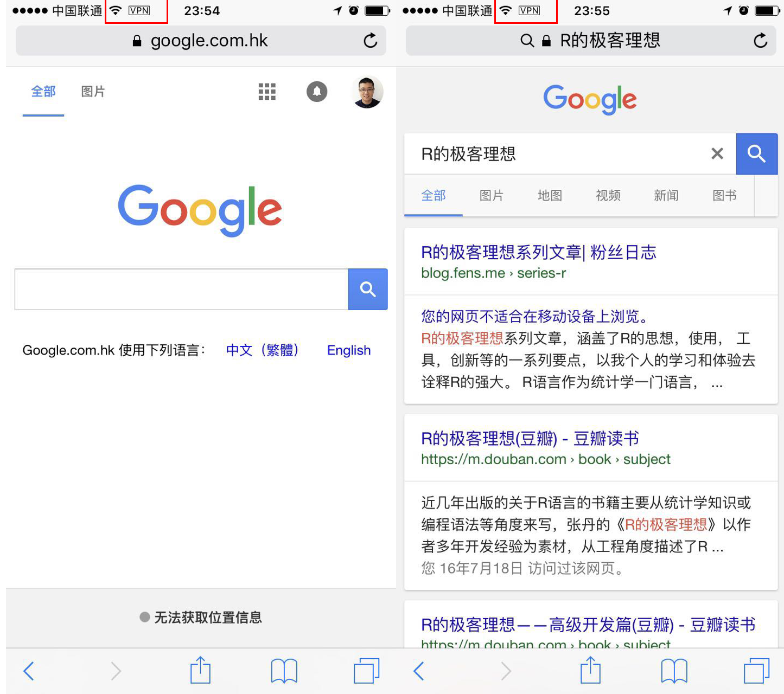
Task: Tap blue search button on Google homepage
Action: pos(368,289)
